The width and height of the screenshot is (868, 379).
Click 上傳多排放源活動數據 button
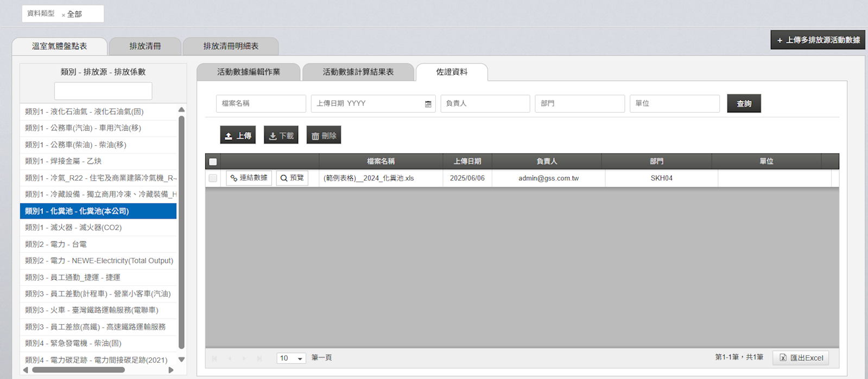click(818, 40)
